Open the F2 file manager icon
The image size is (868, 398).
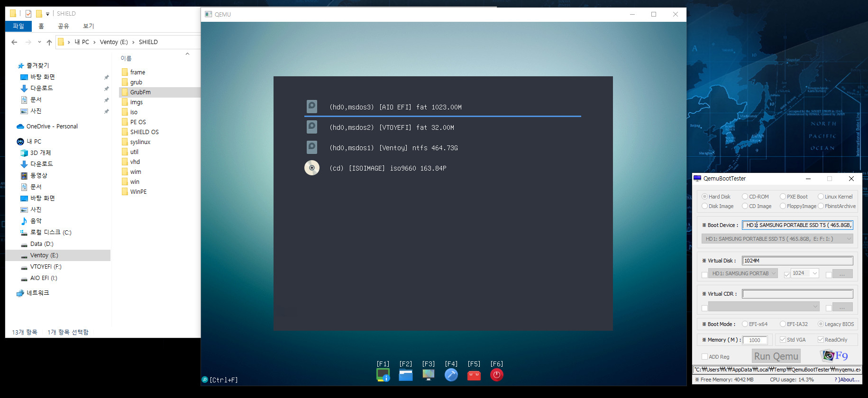(406, 375)
